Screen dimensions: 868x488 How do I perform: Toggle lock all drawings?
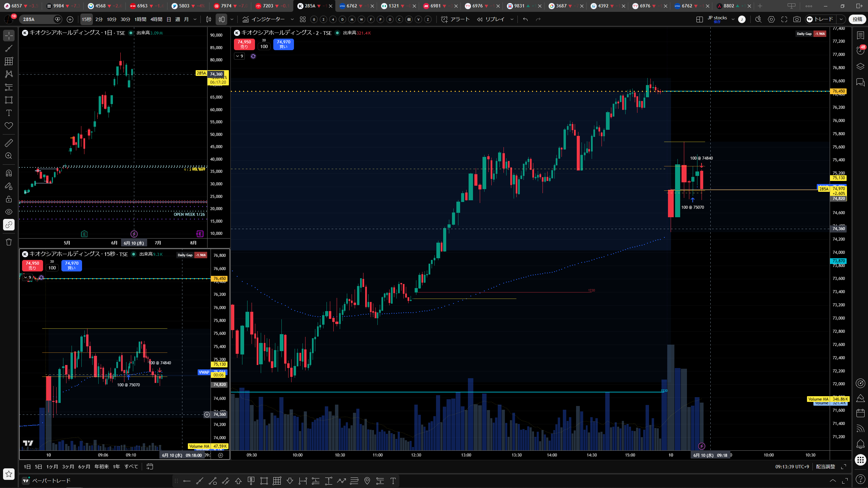[9, 199]
